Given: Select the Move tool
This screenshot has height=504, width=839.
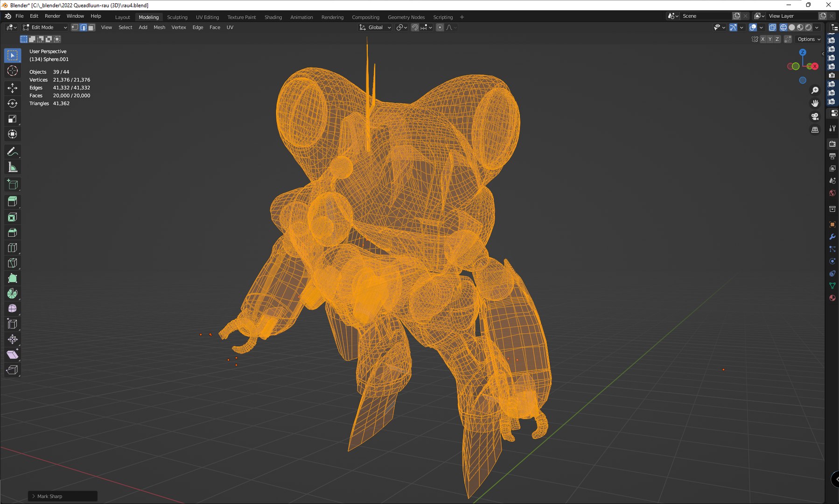Looking at the screenshot, I should point(13,88).
